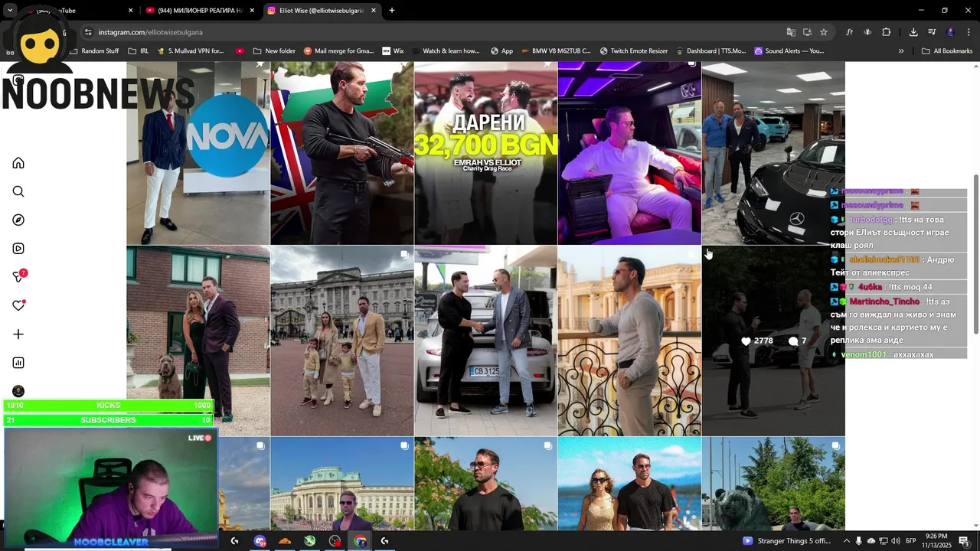
Task: Open the 5. Mullvad VPN bookmarks folder
Action: pyautogui.click(x=190, y=51)
